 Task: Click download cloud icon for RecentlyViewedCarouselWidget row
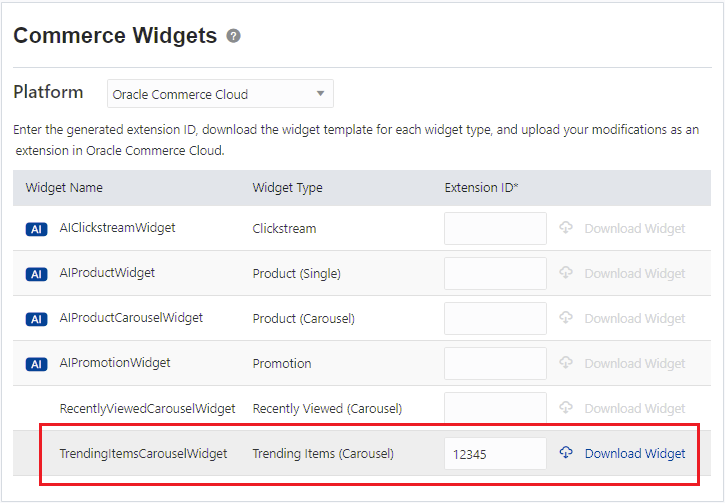(566, 408)
